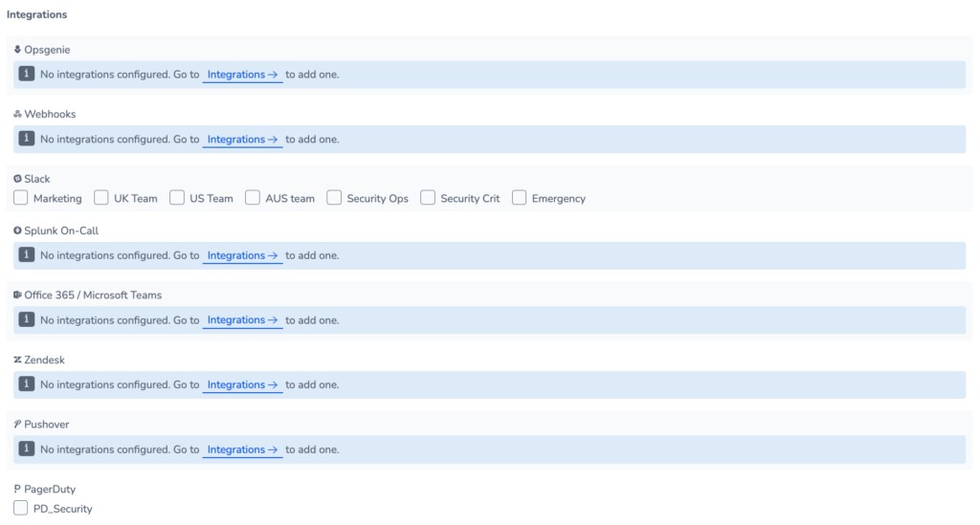
Task: Click the Zendesk section label
Action: 44,360
